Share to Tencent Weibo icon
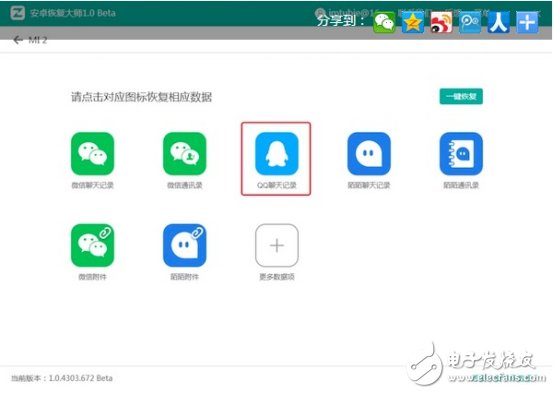The image size is (554, 394). pos(470,22)
